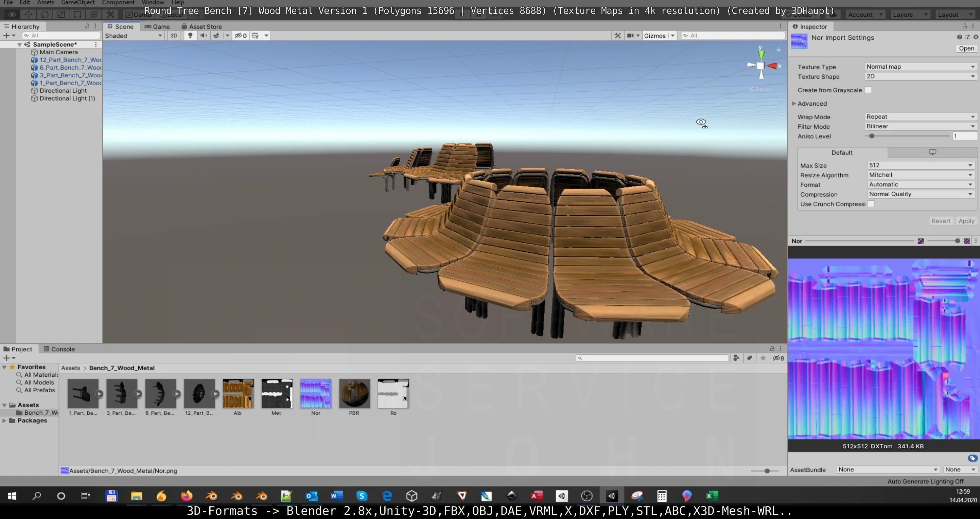
Task: Select All Models in Favorites
Action: pyautogui.click(x=39, y=382)
